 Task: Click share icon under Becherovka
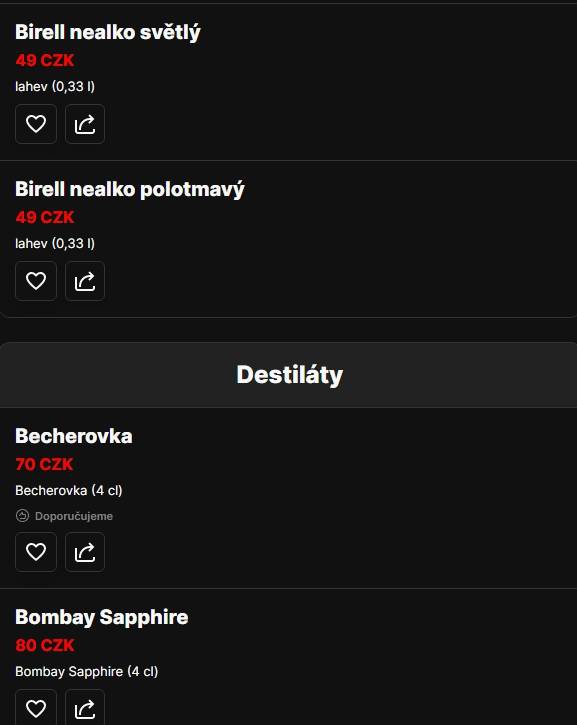point(85,552)
